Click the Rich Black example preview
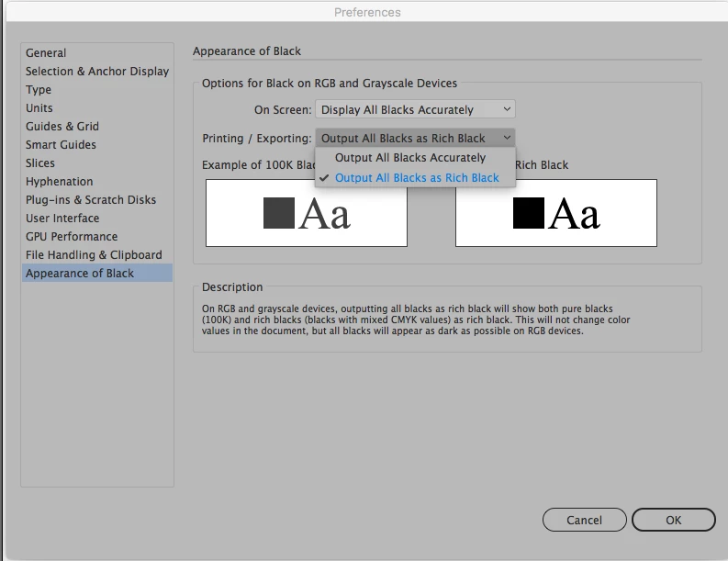728x561 pixels. pyautogui.click(x=556, y=213)
